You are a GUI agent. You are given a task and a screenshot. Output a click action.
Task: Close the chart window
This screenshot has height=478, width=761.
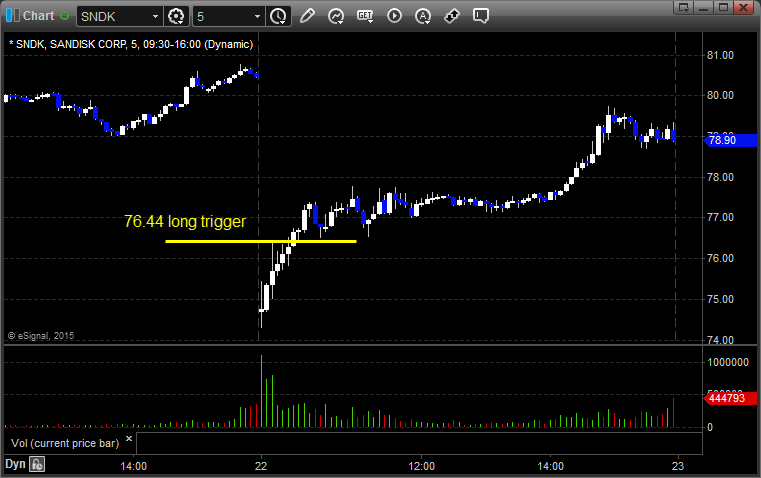[744, 7]
